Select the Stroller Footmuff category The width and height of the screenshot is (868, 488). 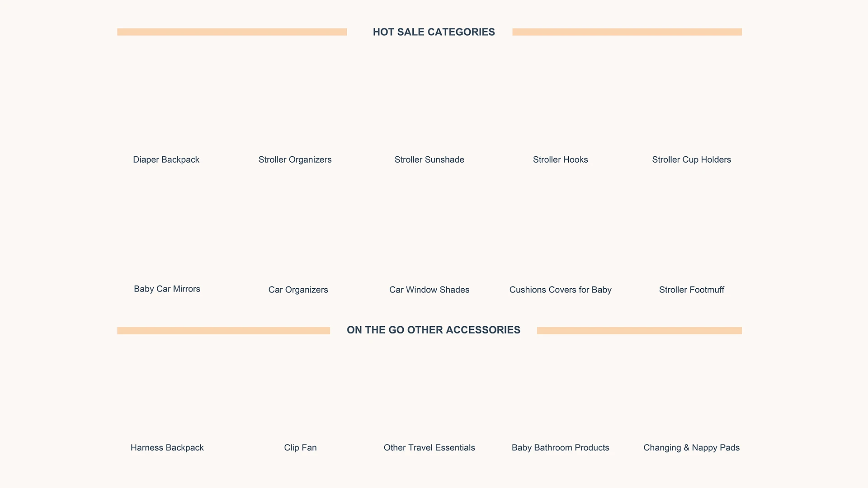click(x=691, y=290)
